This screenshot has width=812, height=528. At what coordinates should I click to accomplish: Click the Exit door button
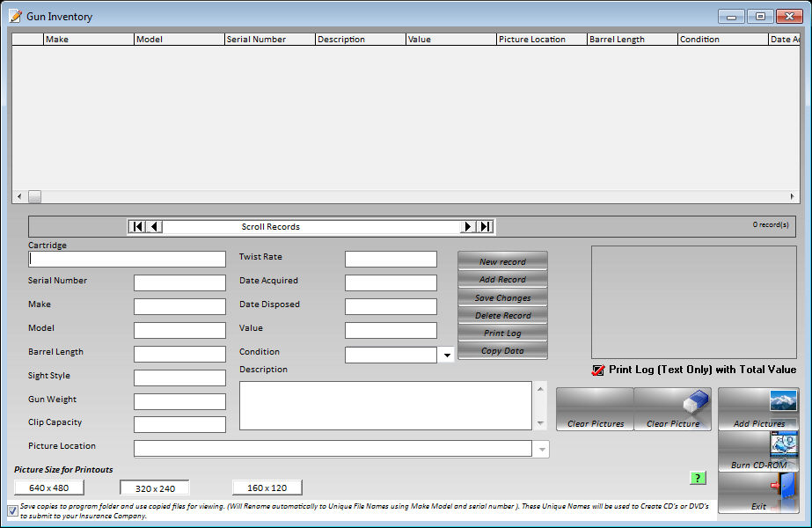point(758,493)
